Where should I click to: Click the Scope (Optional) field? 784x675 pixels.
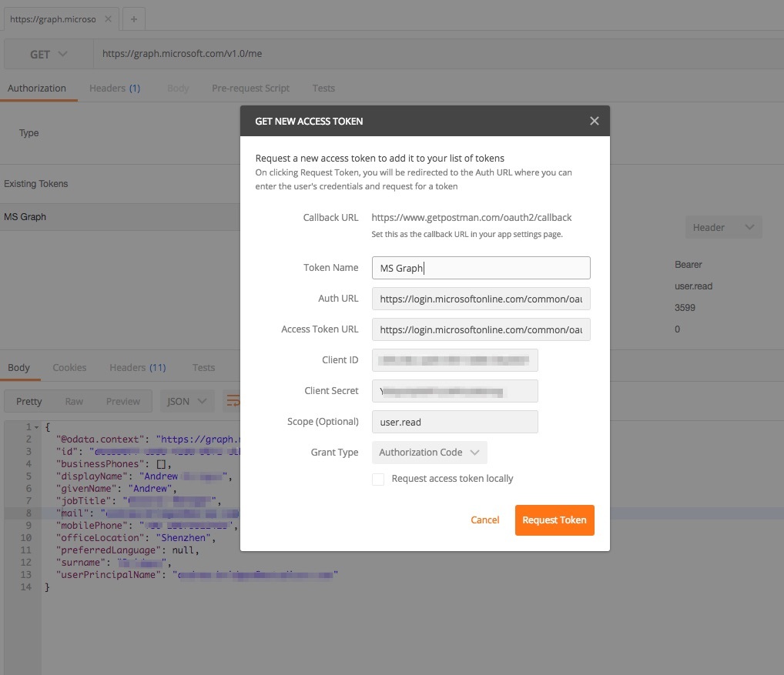455,423
